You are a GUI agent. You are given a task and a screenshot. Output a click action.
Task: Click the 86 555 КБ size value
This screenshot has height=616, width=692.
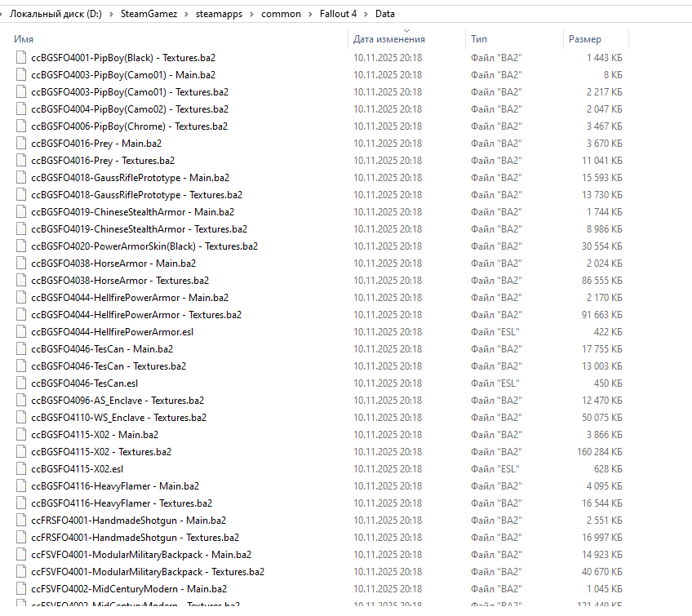602,281
